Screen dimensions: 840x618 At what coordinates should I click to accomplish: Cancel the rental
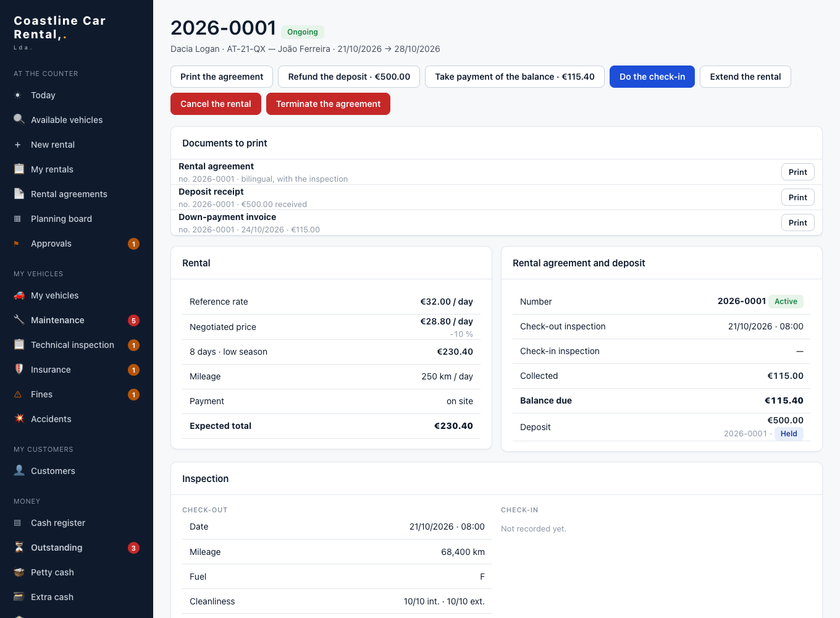coord(216,104)
